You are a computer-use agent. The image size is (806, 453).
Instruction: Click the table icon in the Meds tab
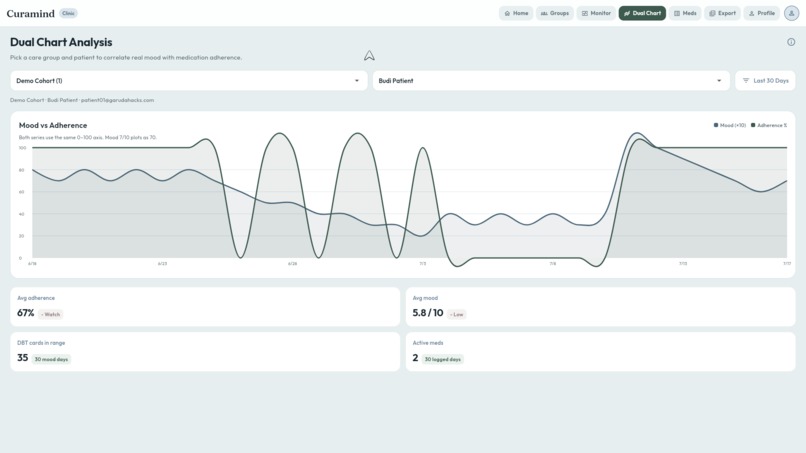[677, 13]
